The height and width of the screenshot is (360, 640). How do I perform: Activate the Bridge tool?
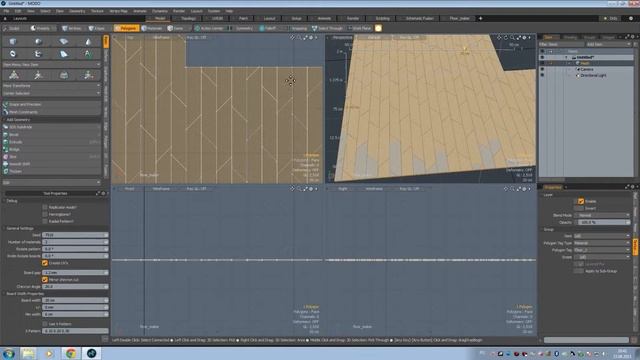tap(51, 149)
